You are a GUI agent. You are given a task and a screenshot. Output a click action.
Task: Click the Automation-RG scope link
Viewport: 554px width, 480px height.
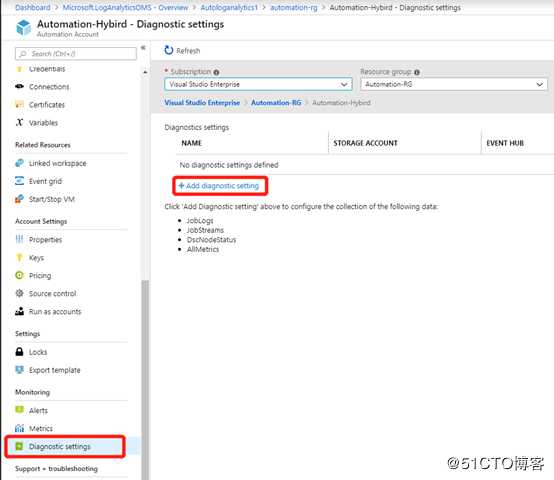276,102
